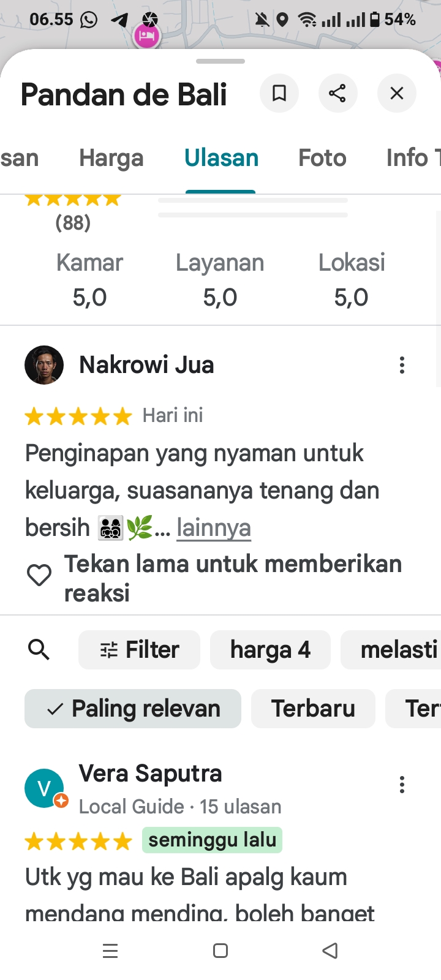Open Vera Saputra's profile avatar
The image size is (441, 980).
click(x=44, y=788)
